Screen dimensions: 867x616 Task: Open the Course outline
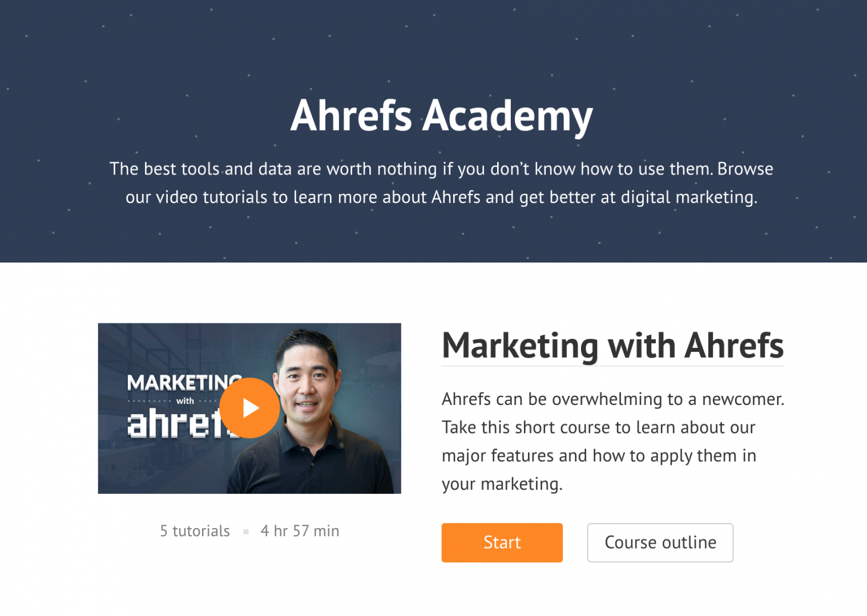click(660, 542)
